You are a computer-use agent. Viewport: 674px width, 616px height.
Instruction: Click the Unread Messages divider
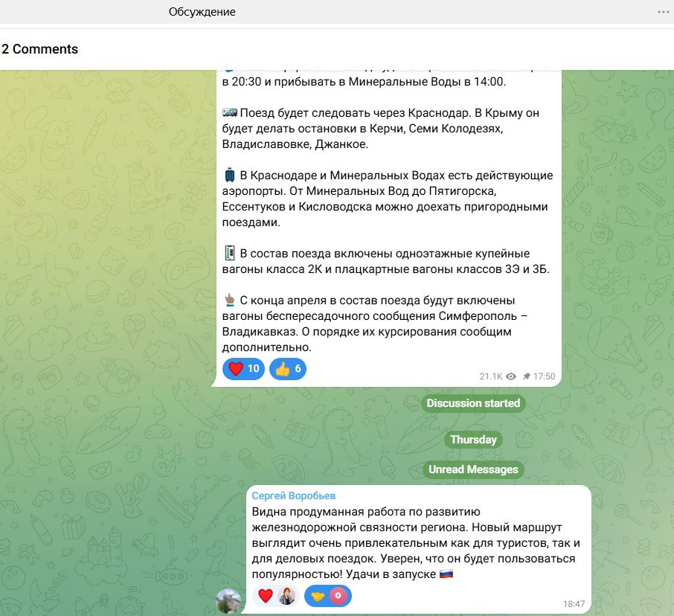(473, 469)
